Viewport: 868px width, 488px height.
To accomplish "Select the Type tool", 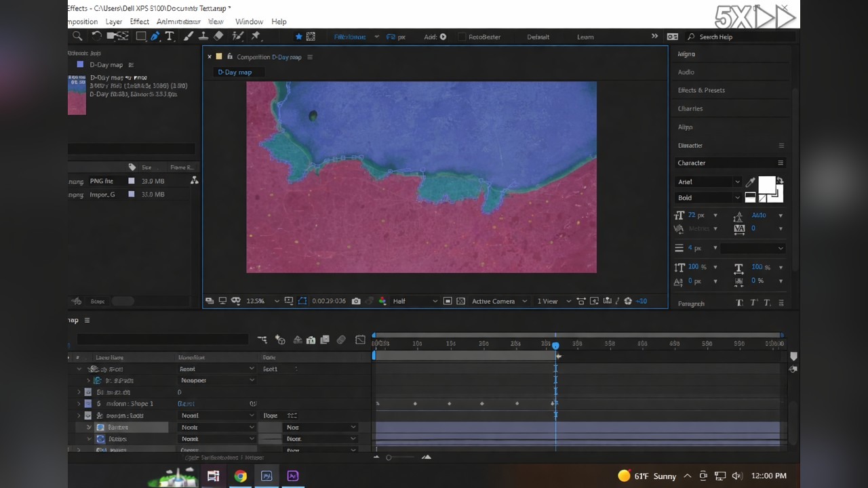I will coord(170,37).
